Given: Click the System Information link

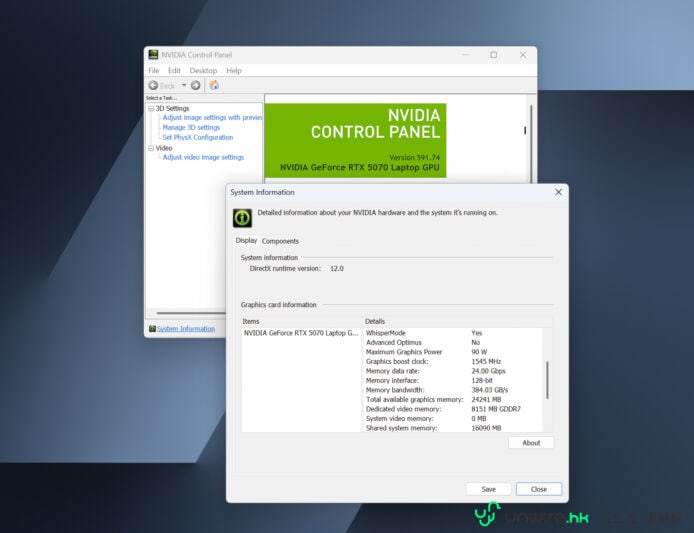Looking at the screenshot, I should point(186,328).
